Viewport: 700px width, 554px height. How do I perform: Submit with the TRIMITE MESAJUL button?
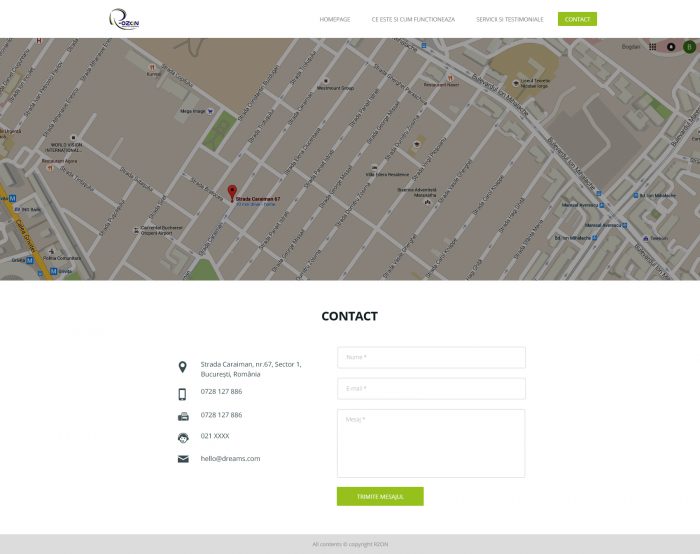pyautogui.click(x=380, y=496)
